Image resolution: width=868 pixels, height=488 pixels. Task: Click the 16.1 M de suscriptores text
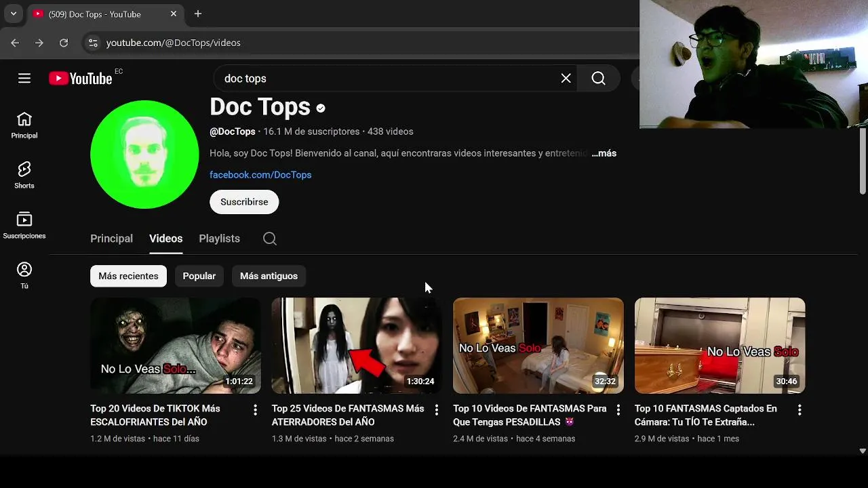(x=312, y=131)
